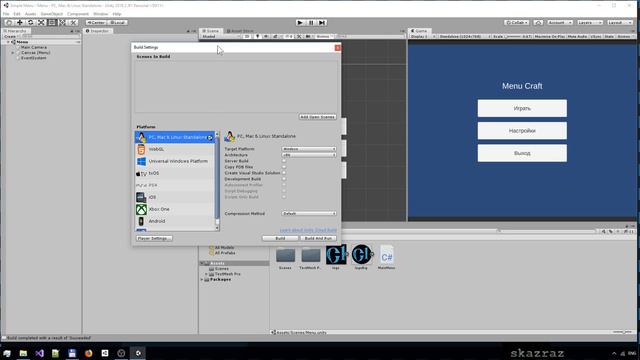This screenshot has height=360, width=640.
Task: Select the Android platform icon
Action: (x=141, y=221)
